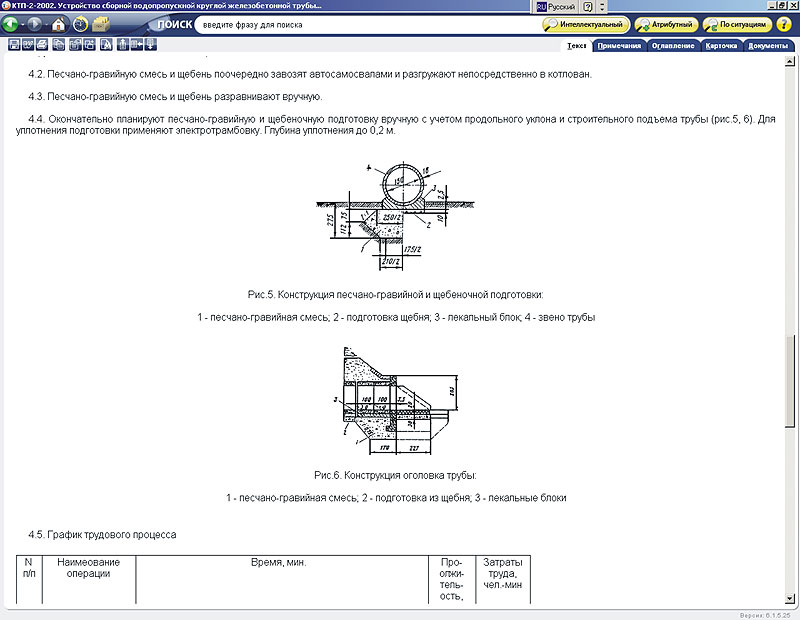
Task: Click the Print document icon
Action: 41,44
